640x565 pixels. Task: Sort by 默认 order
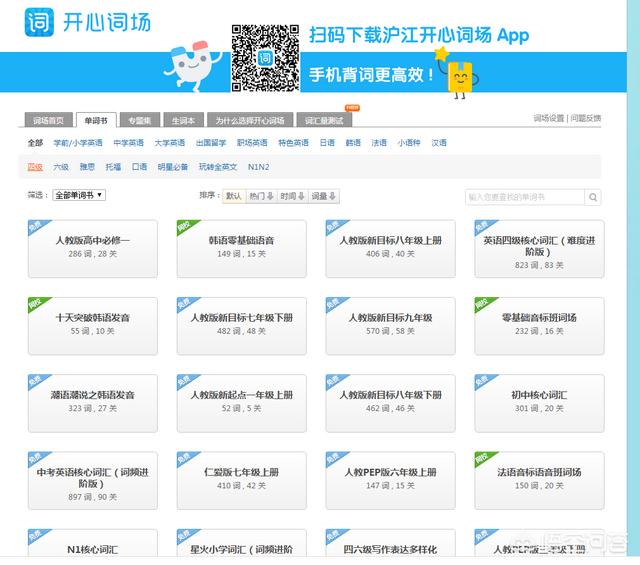233,196
